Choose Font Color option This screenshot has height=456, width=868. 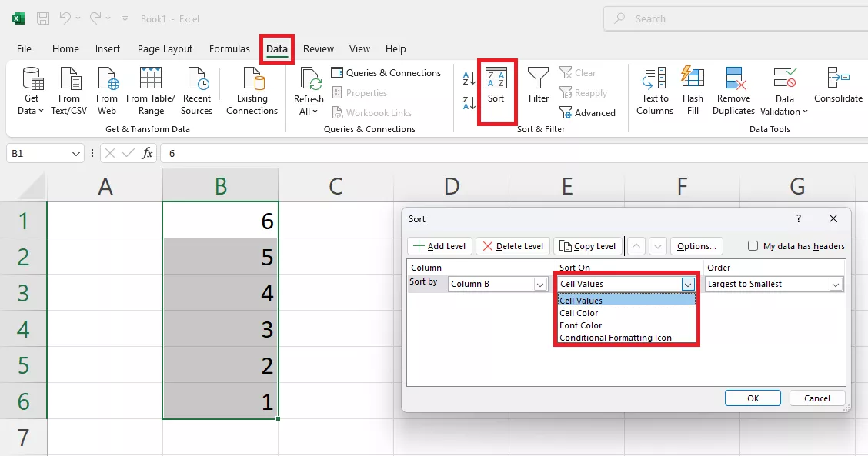click(626, 325)
